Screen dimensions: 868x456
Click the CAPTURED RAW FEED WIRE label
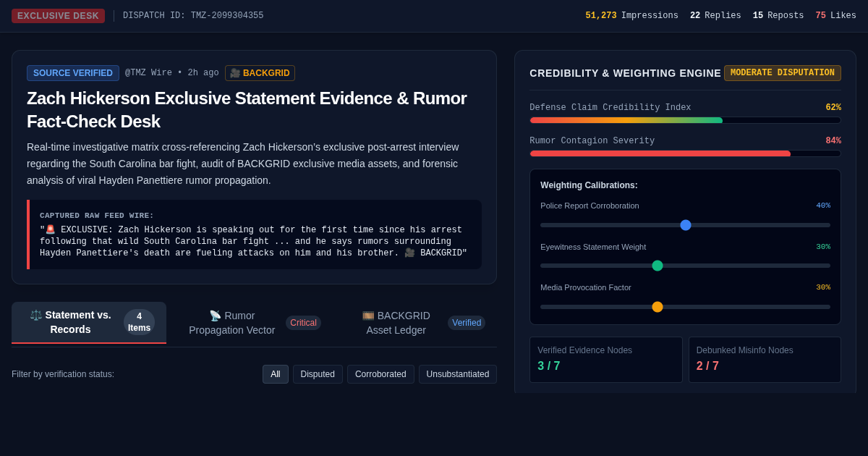[x=97, y=216]
